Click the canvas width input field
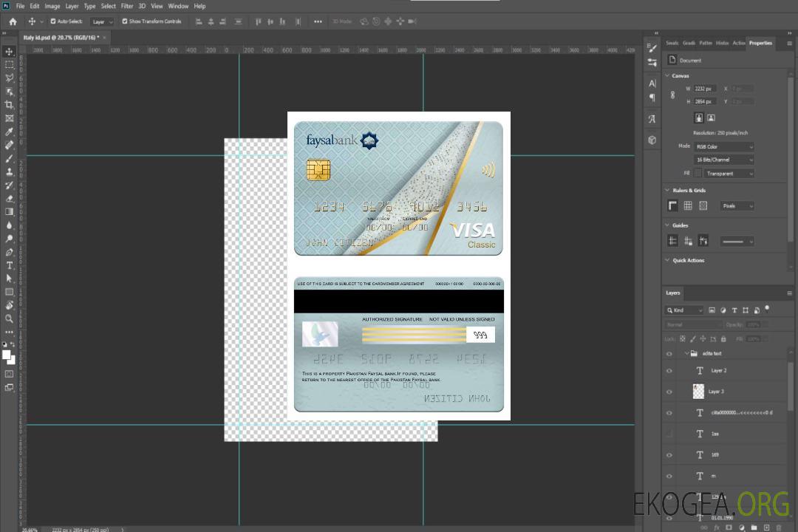Viewport: 798px width, 532px height. (x=705, y=89)
